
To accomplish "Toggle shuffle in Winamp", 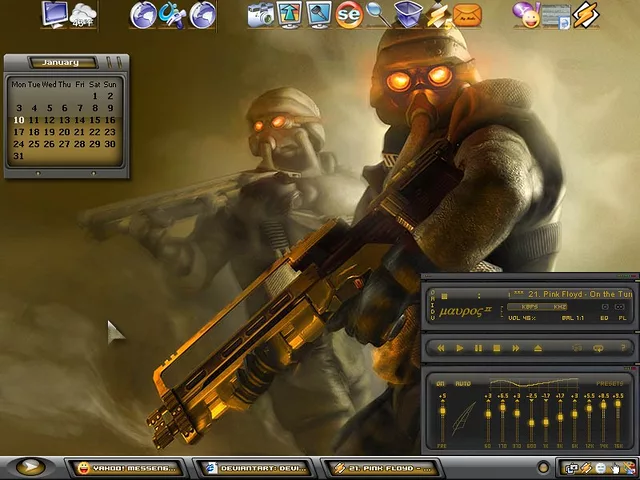I will pos(577,348).
